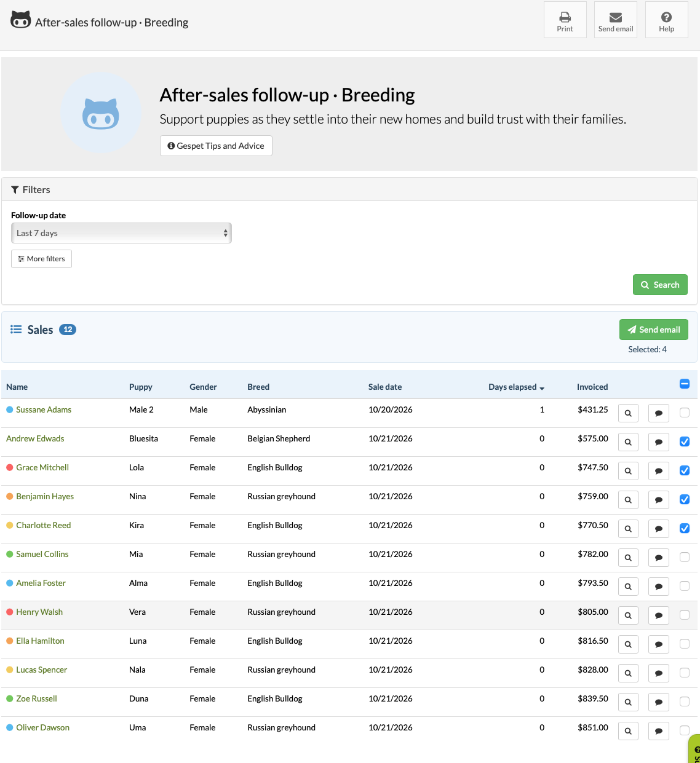Open comment for Ella Hamilton row
This screenshot has height=763, width=700.
tap(659, 644)
